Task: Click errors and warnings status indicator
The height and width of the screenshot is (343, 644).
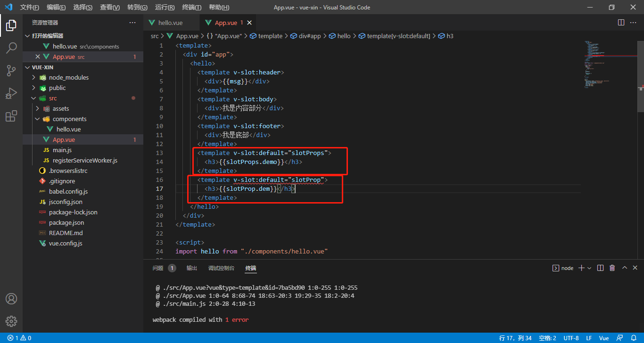Action: (19, 338)
